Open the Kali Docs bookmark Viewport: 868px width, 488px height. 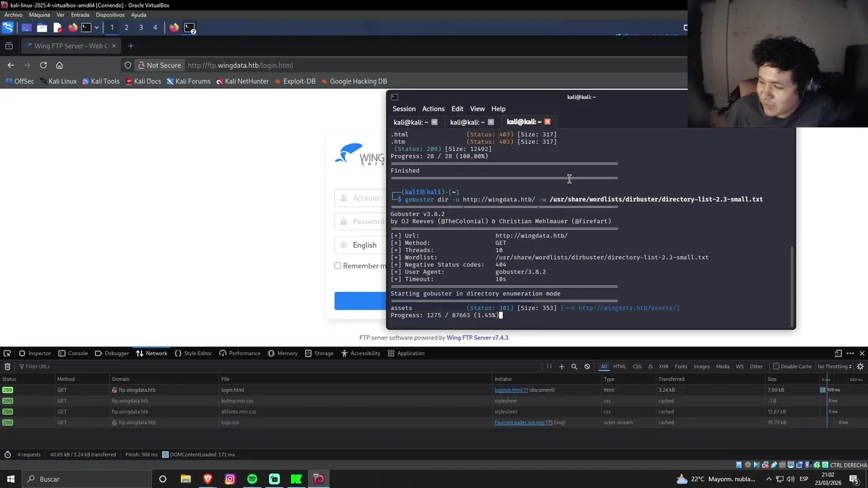click(x=143, y=81)
